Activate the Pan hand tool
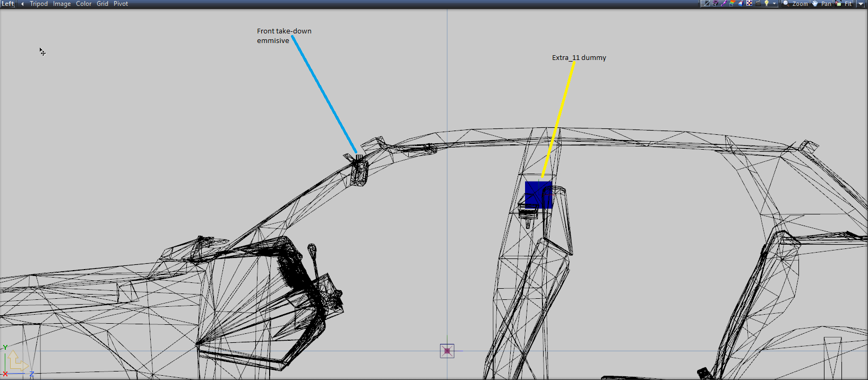Image resolution: width=868 pixels, height=380 pixels. tap(822, 4)
